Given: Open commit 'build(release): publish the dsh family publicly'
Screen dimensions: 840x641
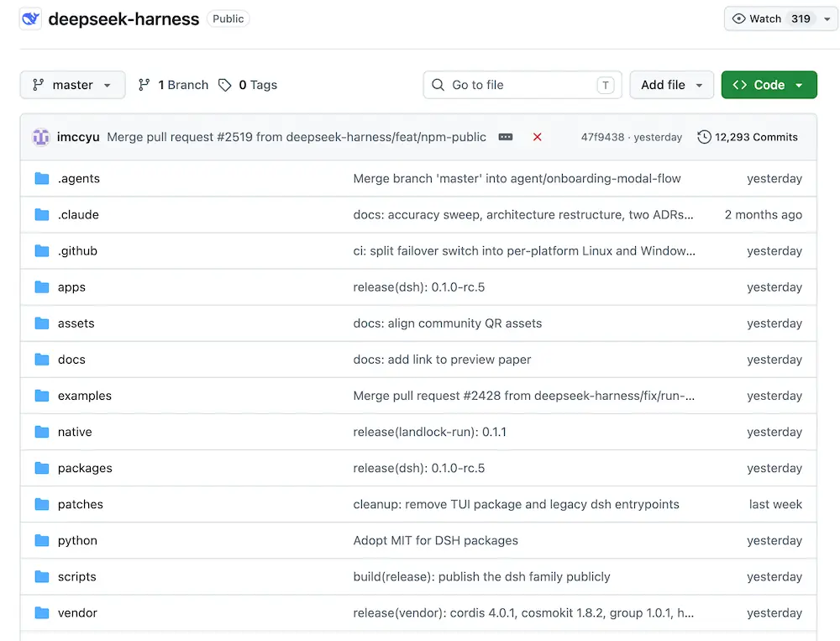Looking at the screenshot, I should click(481, 576).
